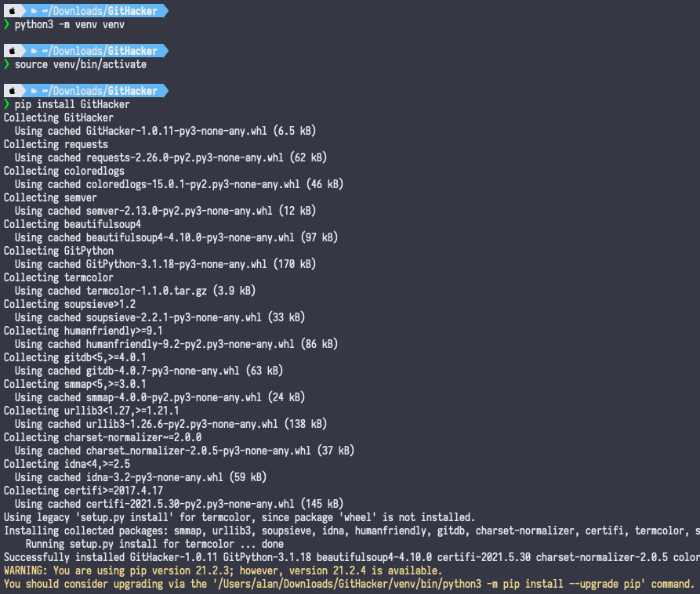Click the 'Collecting termcolor' line
The image size is (700, 594).
59,277
